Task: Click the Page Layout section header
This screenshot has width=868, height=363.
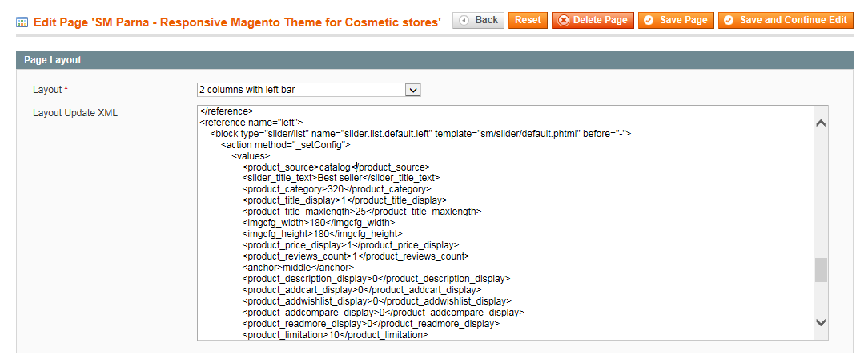Action: click(x=435, y=60)
